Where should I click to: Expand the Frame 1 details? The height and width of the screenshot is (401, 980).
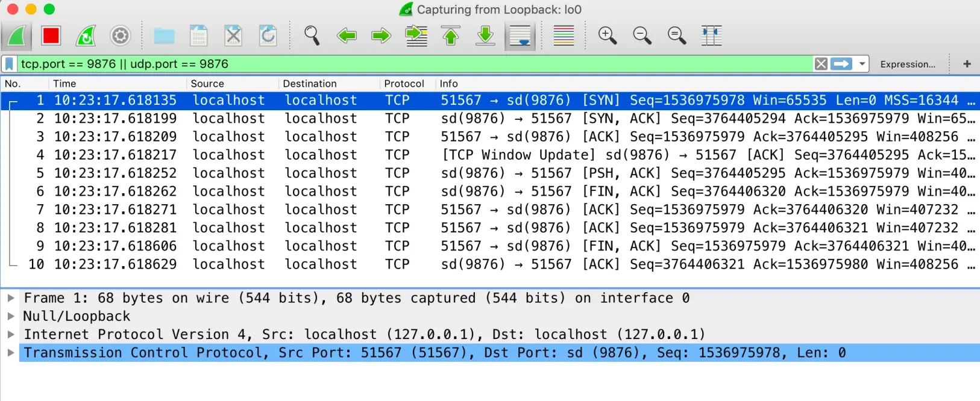[11, 298]
